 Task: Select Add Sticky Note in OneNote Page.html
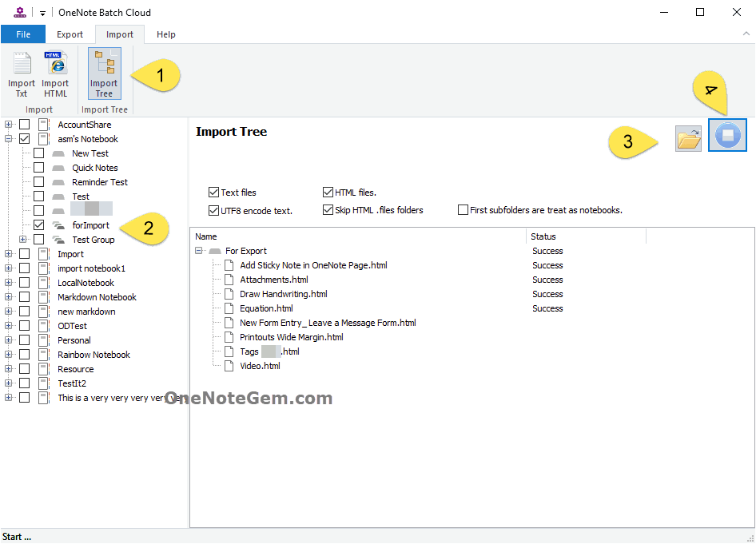(313, 265)
